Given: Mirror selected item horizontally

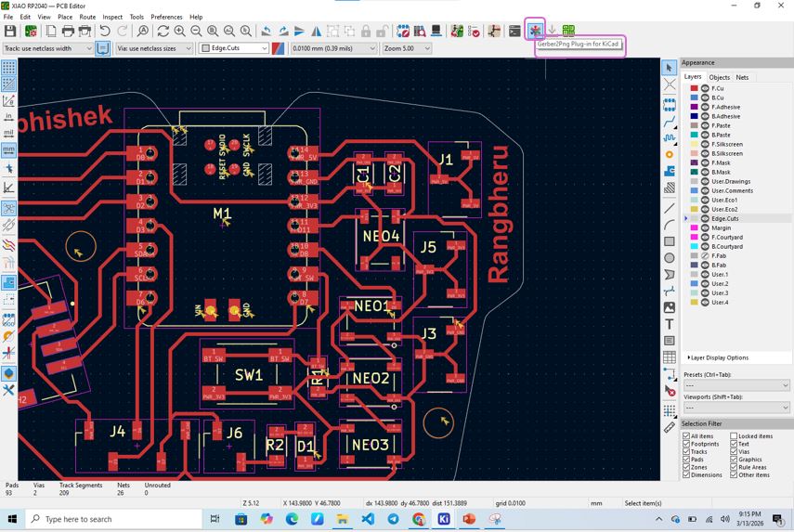Looking at the screenshot, I should [317, 32].
